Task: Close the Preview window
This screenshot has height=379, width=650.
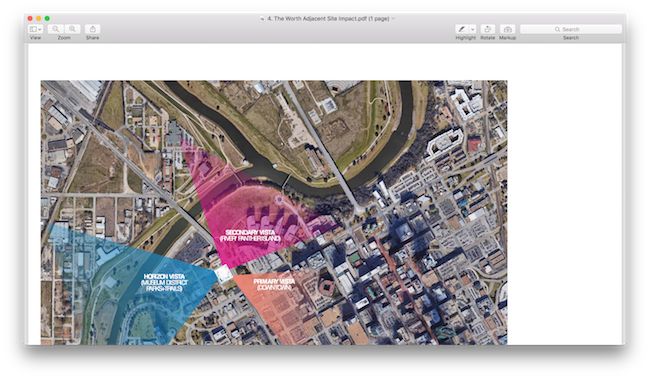Action: coord(30,18)
